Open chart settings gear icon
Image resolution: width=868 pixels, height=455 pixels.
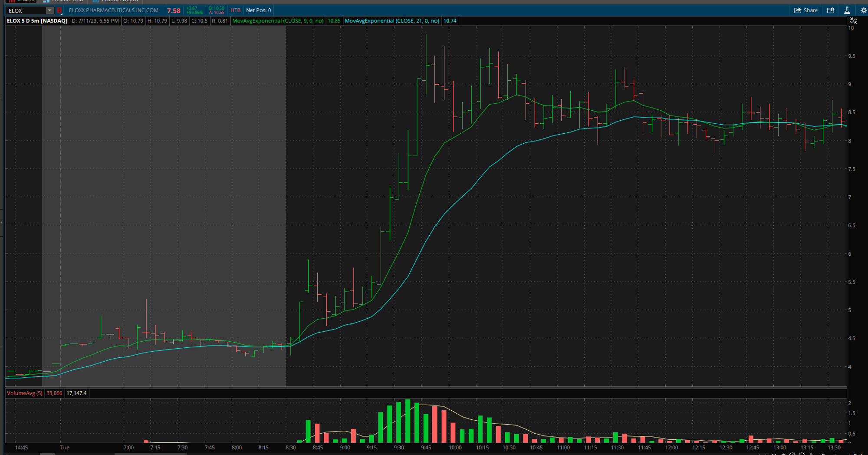864,10
